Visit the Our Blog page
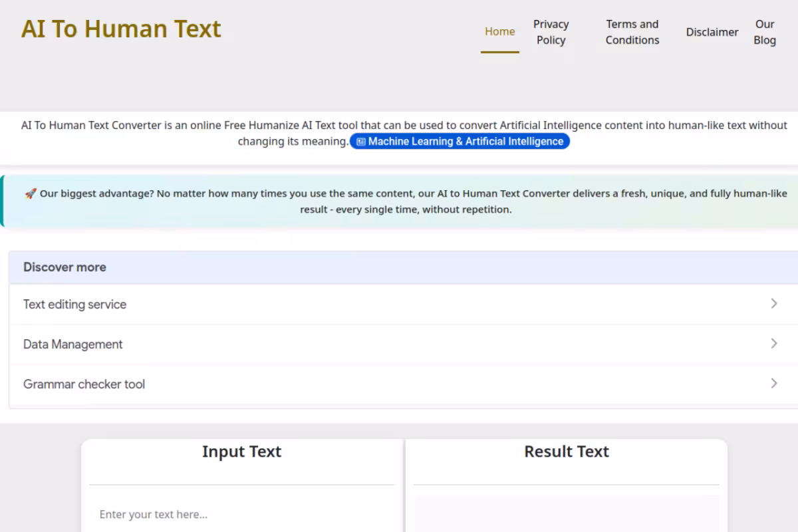798x532 pixels. pos(765,32)
